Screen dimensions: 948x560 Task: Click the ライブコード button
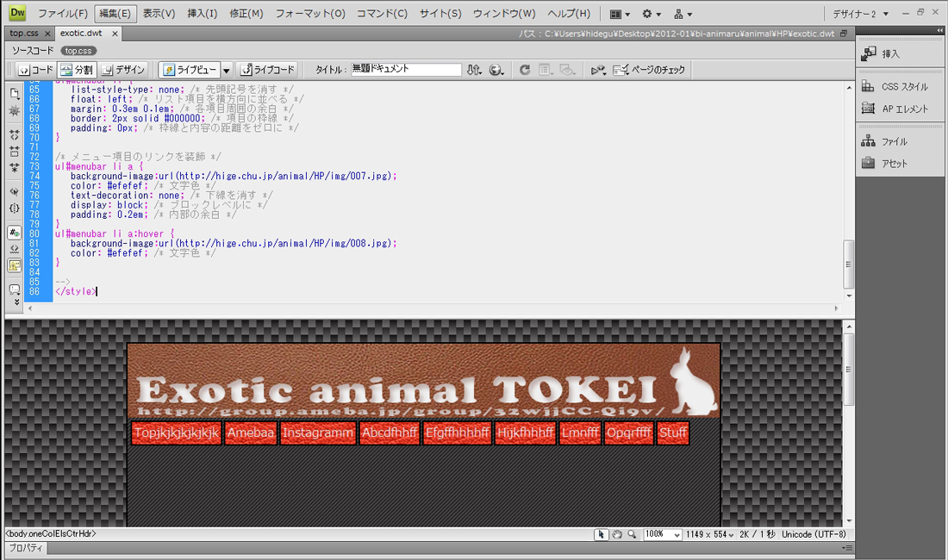[268, 70]
